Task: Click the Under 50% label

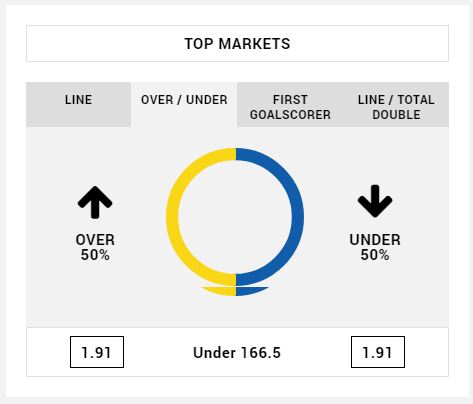Action: [x=375, y=247]
